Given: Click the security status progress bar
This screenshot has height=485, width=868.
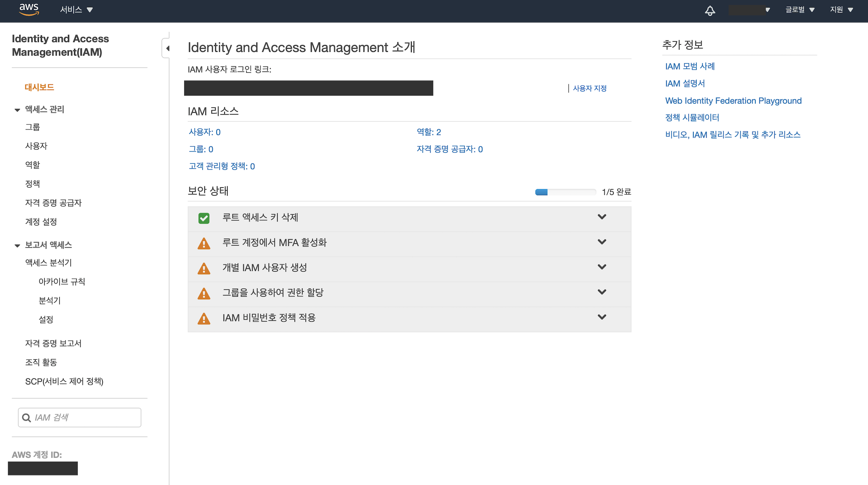Looking at the screenshot, I should [566, 192].
